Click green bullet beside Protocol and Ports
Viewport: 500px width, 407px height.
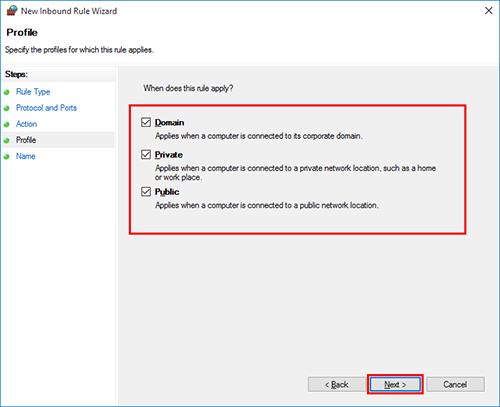pos(7,108)
